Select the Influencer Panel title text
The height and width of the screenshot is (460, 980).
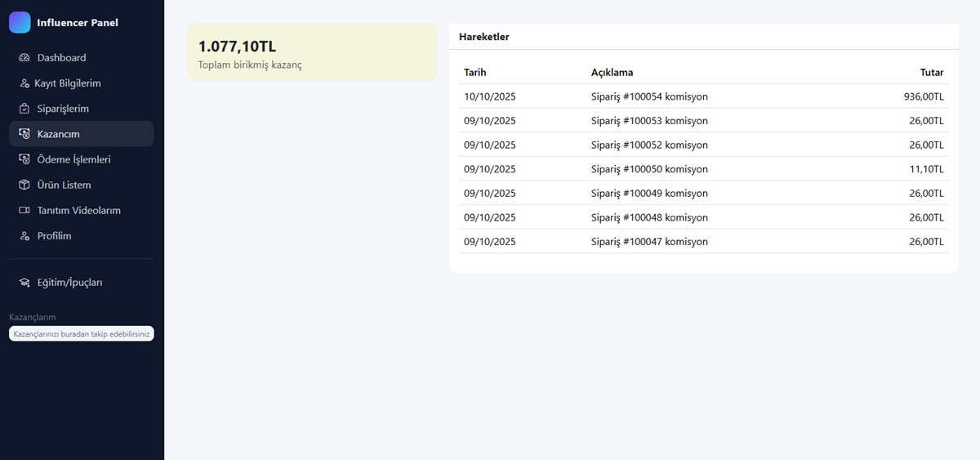click(78, 23)
